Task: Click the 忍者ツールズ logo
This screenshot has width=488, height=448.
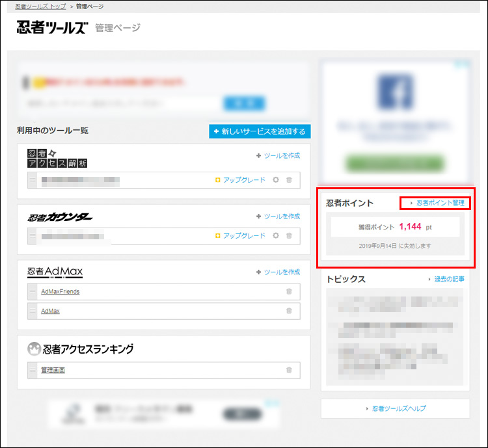Action: click(x=52, y=27)
